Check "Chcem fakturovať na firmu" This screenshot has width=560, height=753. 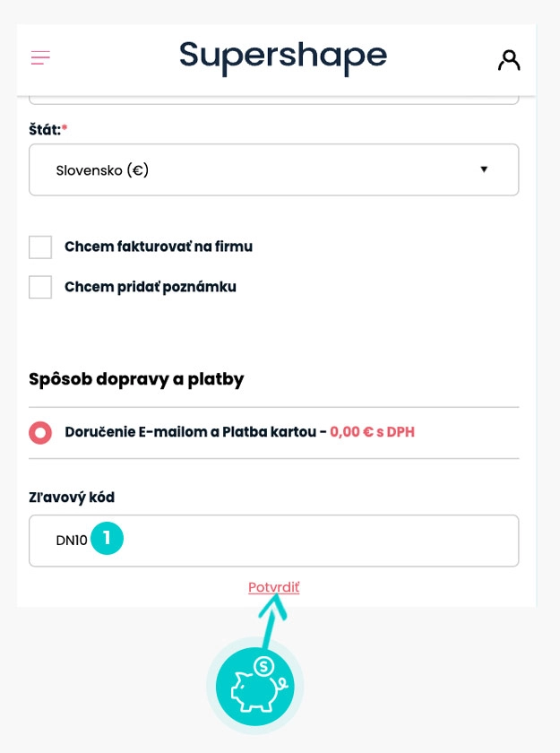coord(39,247)
